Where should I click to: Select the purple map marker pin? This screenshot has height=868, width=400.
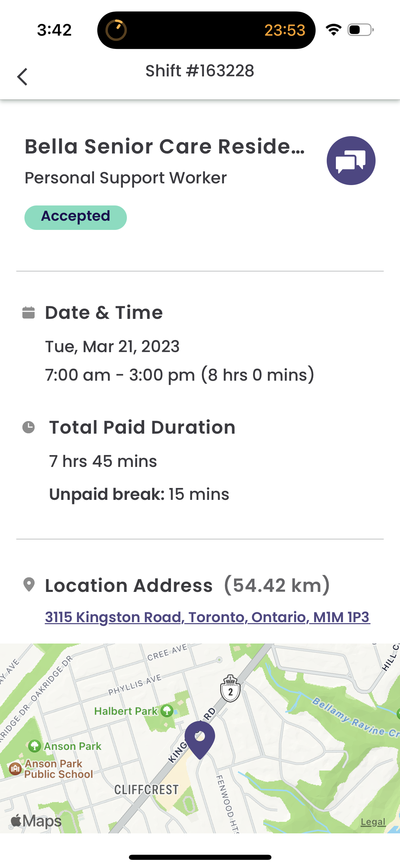(x=200, y=739)
